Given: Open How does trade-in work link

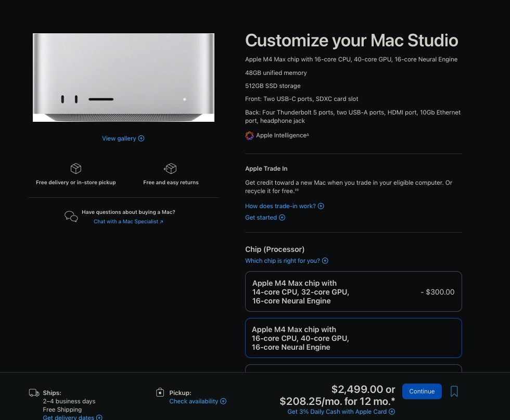Looking at the screenshot, I should [x=284, y=206].
